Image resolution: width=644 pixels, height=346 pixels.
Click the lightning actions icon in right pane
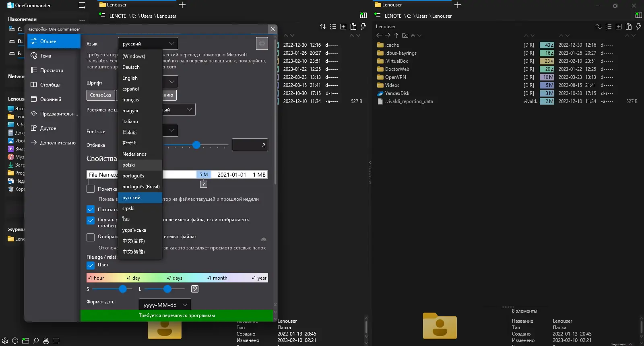tap(638, 27)
